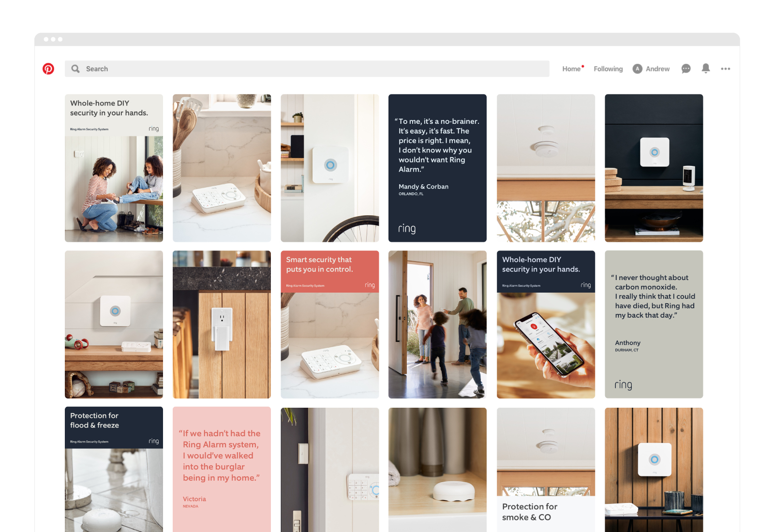Image resolution: width=774 pixels, height=532 pixels.
Task: Open the messages speech bubble icon
Action: [x=686, y=69]
